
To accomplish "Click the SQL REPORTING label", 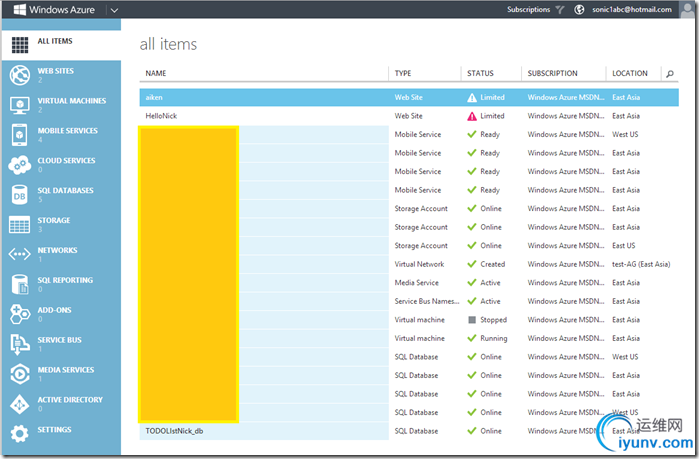I will pyautogui.click(x=65, y=280).
